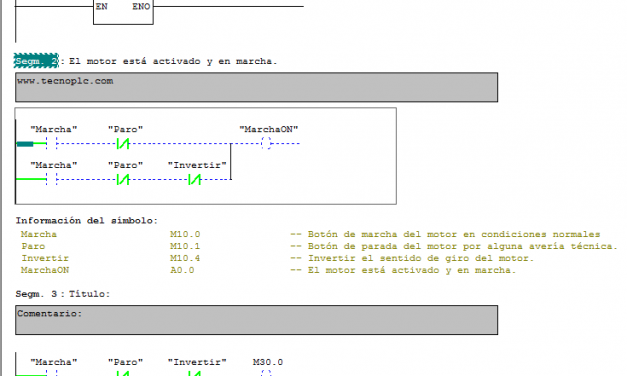Image resolution: width=627 pixels, height=376 pixels.
Task: Select the highlighted Segm. 2 label
Action: [x=36, y=61]
